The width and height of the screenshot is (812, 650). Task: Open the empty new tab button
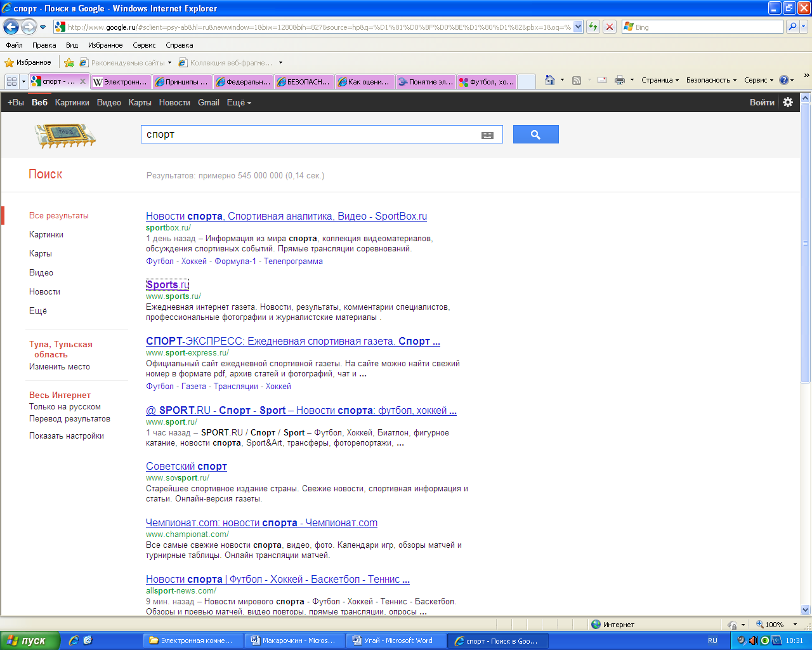coord(526,82)
